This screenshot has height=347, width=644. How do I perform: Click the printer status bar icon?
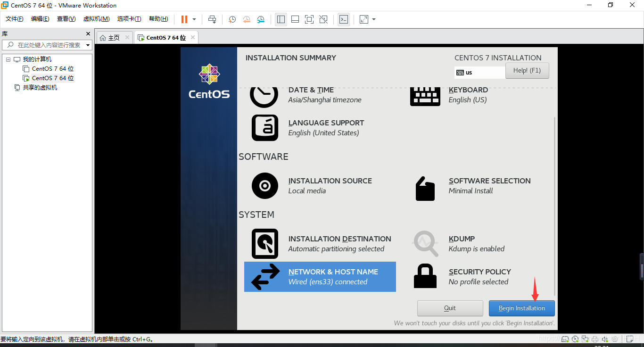[595, 339]
